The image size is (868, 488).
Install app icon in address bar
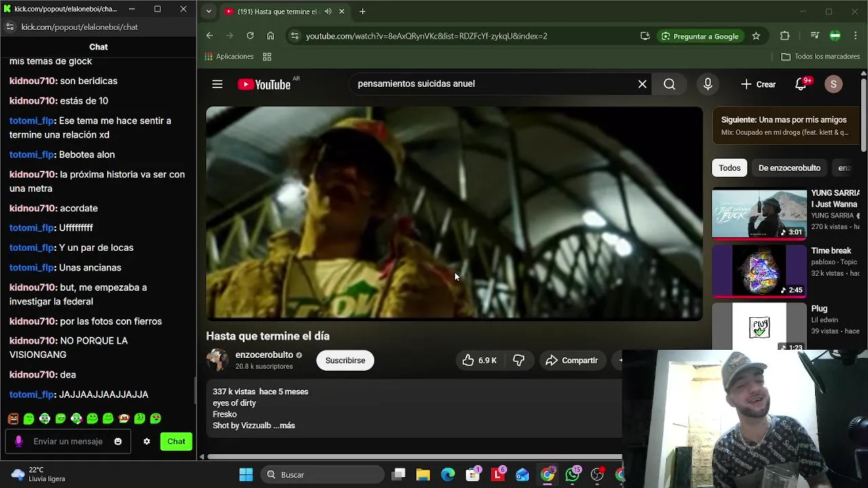645,36
